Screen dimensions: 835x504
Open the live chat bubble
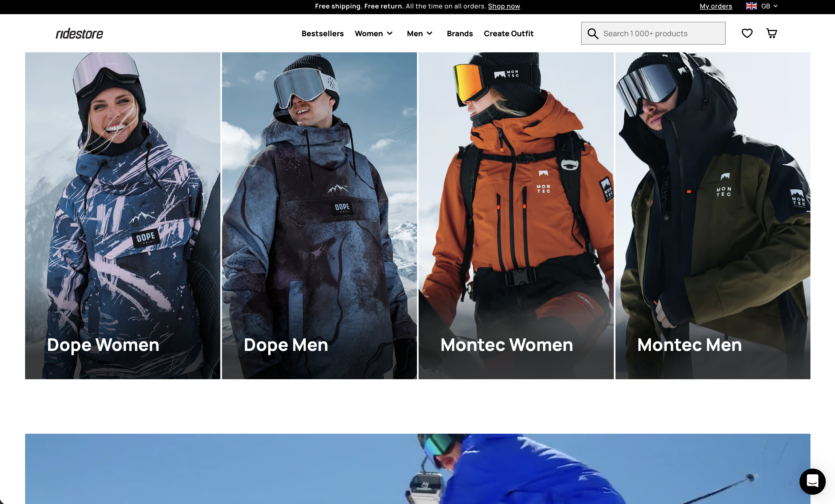pos(812,481)
